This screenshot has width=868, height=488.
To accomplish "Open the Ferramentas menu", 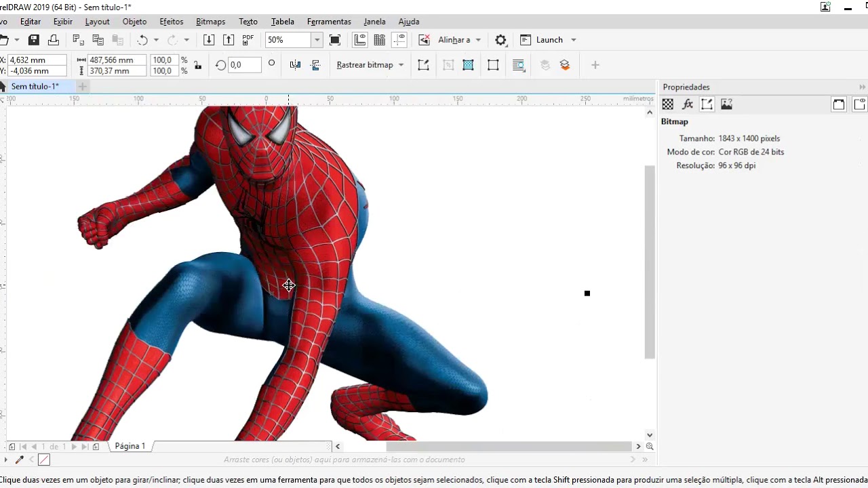I will [329, 22].
